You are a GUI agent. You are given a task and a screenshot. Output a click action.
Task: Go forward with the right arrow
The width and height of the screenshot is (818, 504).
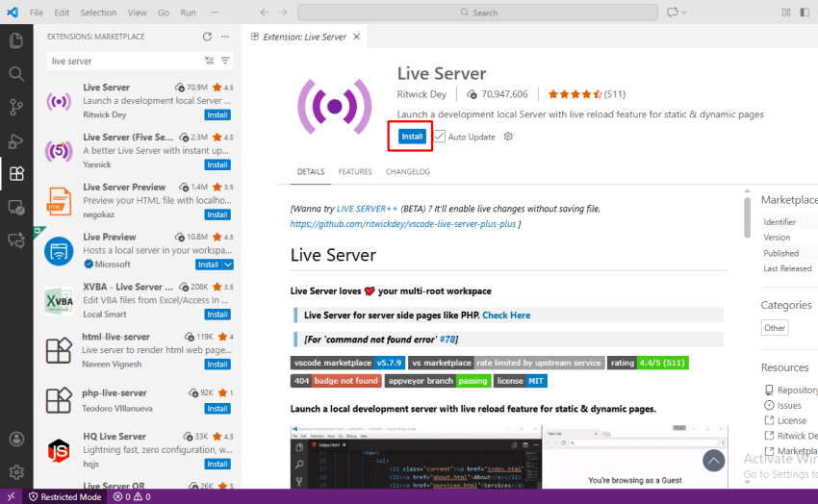click(x=283, y=13)
